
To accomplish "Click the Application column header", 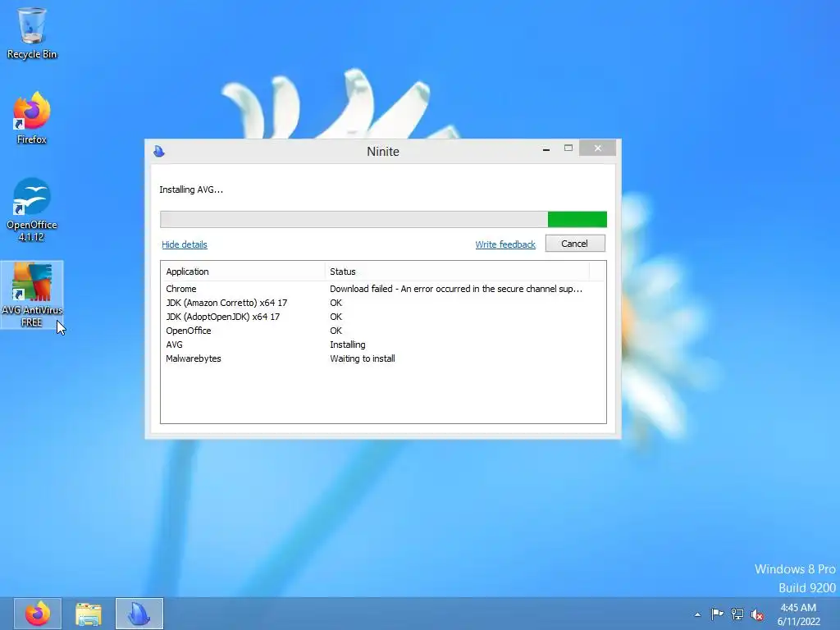I will pyautogui.click(x=243, y=271).
